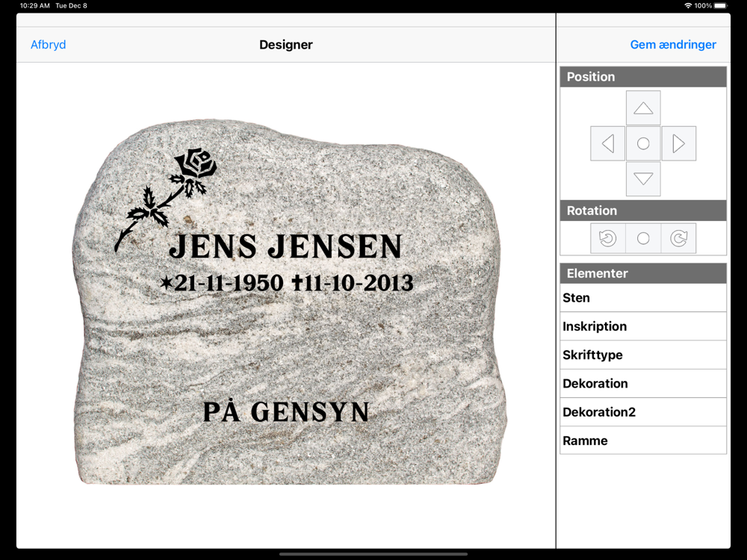Tap the Rotation section header
Image resolution: width=747 pixels, height=560 pixels.
643,211
